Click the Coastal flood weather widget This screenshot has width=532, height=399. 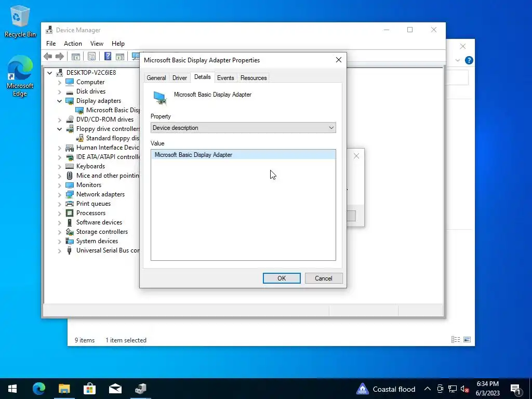click(386, 389)
